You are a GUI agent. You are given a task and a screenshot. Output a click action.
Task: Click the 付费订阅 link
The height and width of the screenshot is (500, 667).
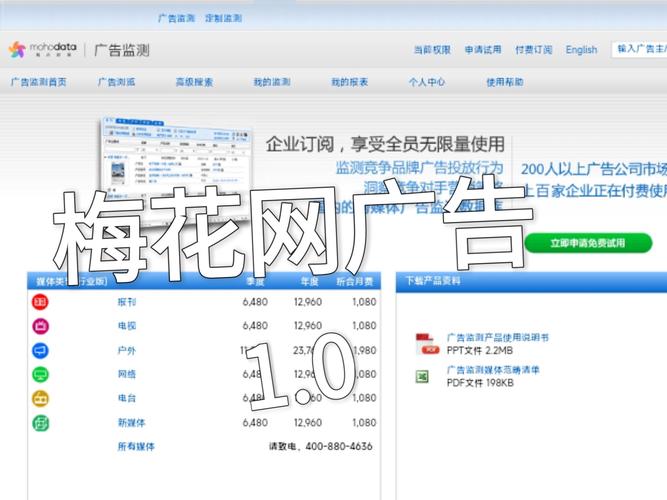tap(533, 50)
